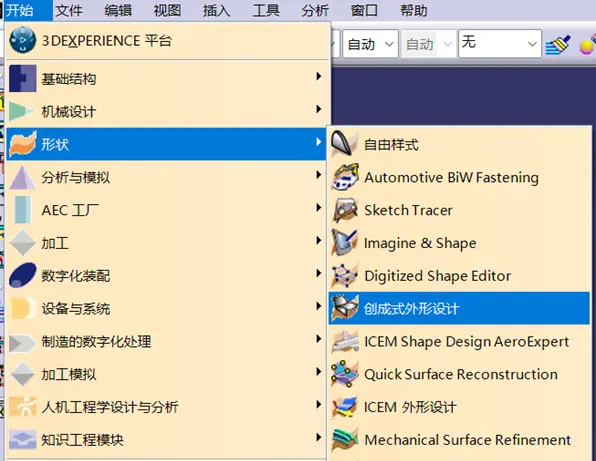Screen dimensions: 596x461
Task: Click the 基础结构 menu item
Action: click(166, 79)
